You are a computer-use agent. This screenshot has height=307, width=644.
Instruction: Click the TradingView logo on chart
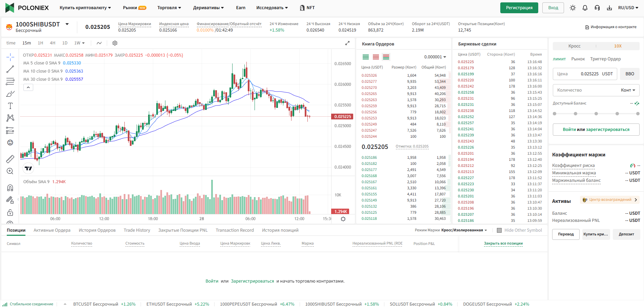click(x=28, y=168)
